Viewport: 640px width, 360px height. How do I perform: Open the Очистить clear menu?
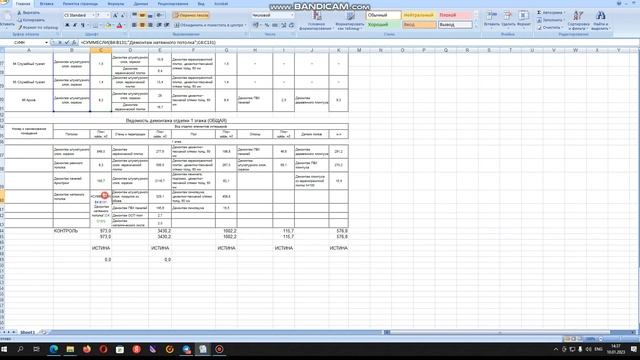pyautogui.click(x=550, y=28)
